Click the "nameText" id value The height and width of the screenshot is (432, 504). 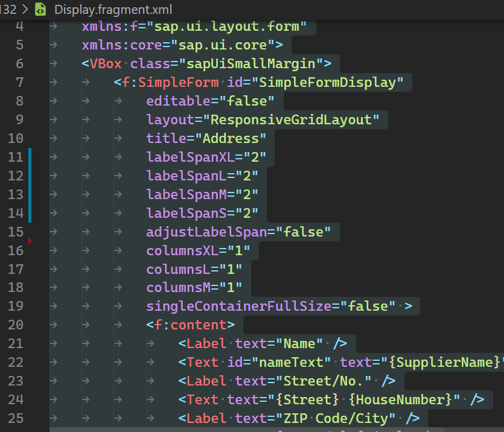[291, 362]
